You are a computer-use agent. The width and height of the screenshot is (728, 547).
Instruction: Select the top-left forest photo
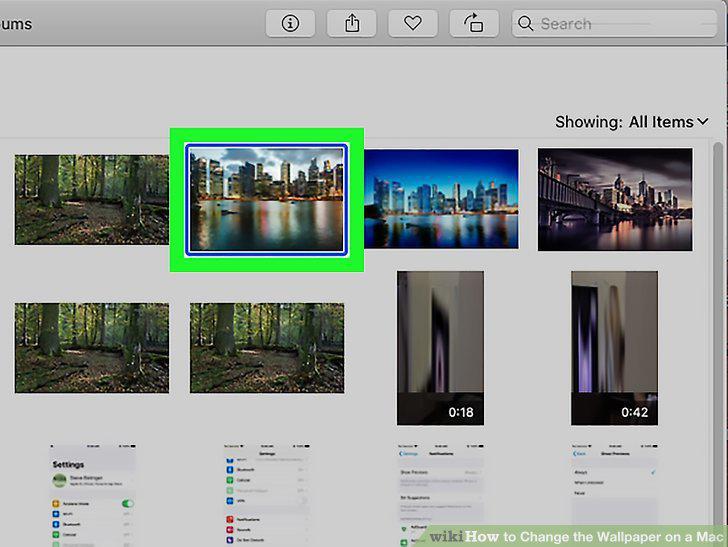coord(92,200)
